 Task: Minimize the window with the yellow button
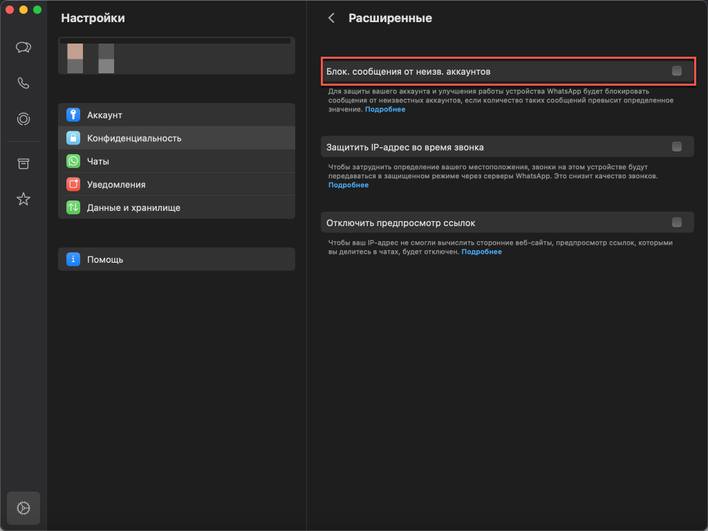point(23,9)
